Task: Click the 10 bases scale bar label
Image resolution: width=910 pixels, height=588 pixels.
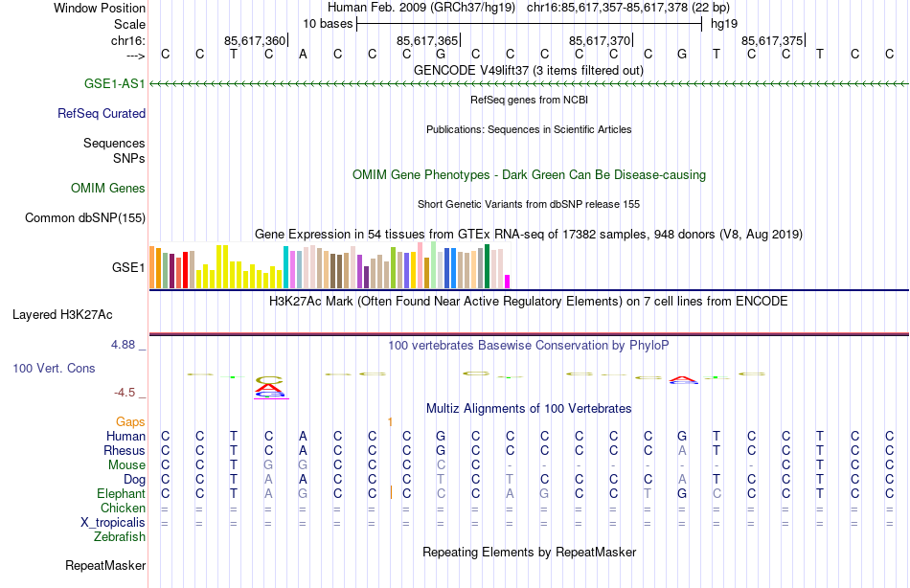Action: tap(328, 24)
